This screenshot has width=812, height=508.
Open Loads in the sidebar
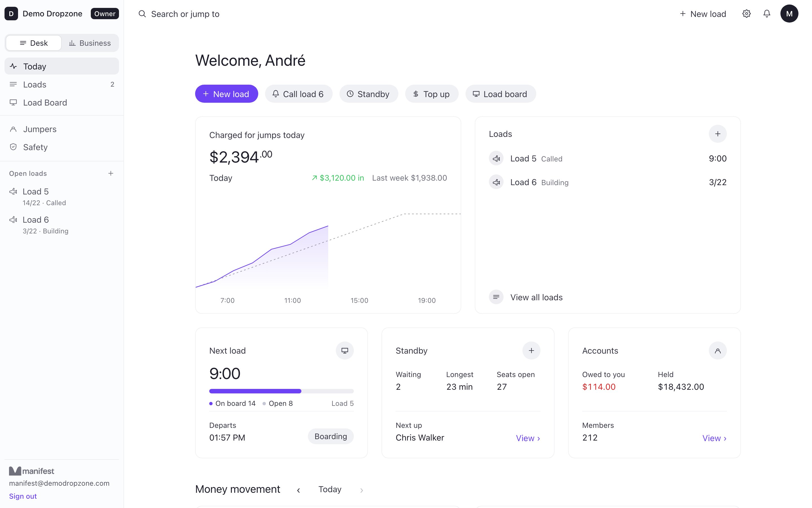[62, 84]
